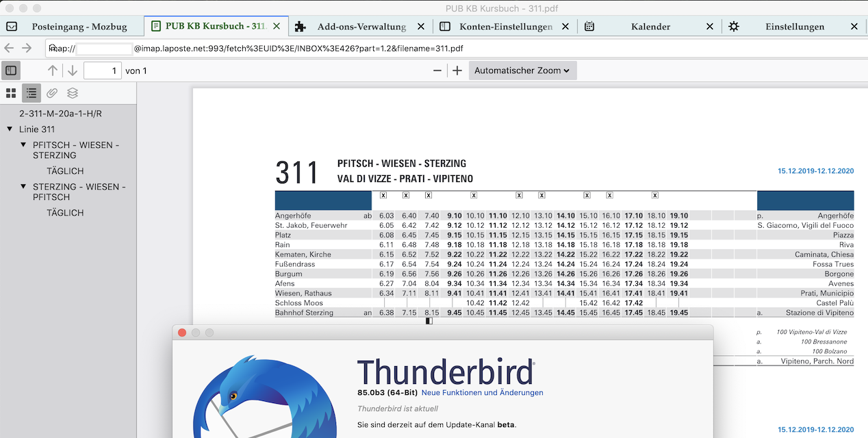
Task: Close the Add-ons-Verwaltung tab
Action: [420, 27]
